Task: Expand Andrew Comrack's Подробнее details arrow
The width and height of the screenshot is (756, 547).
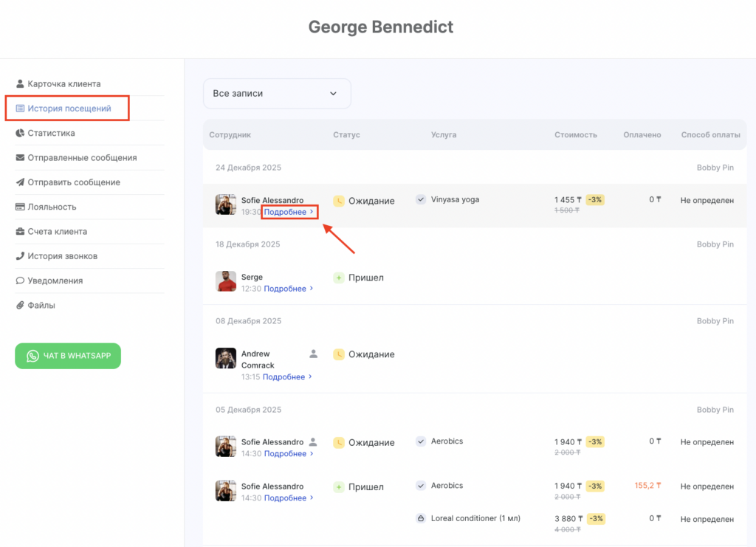Action: [x=311, y=377]
